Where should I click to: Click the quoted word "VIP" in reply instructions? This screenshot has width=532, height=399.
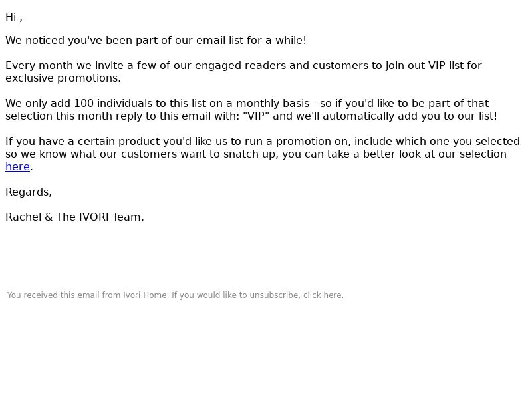tap(256, 116)
